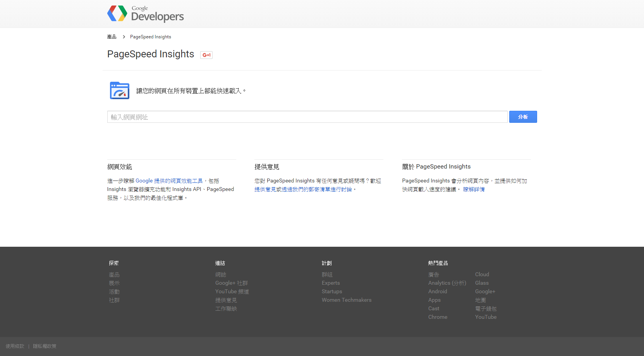Viewport: 644px width, 356px height.
Task: Click the G+1 share button
Action: [x=206, y=55]
